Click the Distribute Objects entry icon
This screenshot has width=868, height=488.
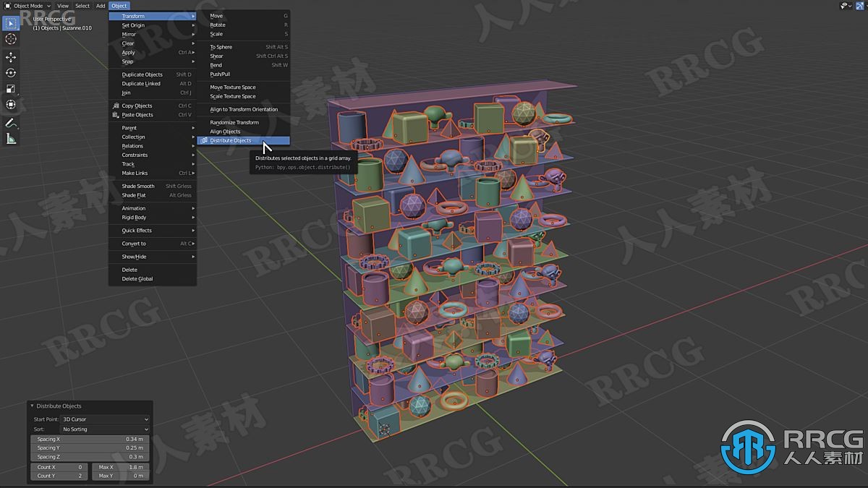204,140
